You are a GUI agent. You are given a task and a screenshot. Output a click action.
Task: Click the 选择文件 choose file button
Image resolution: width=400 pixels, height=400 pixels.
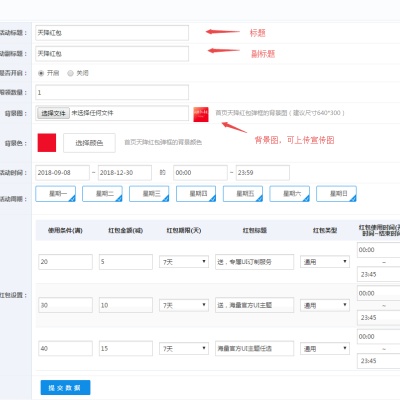(53, 113)
